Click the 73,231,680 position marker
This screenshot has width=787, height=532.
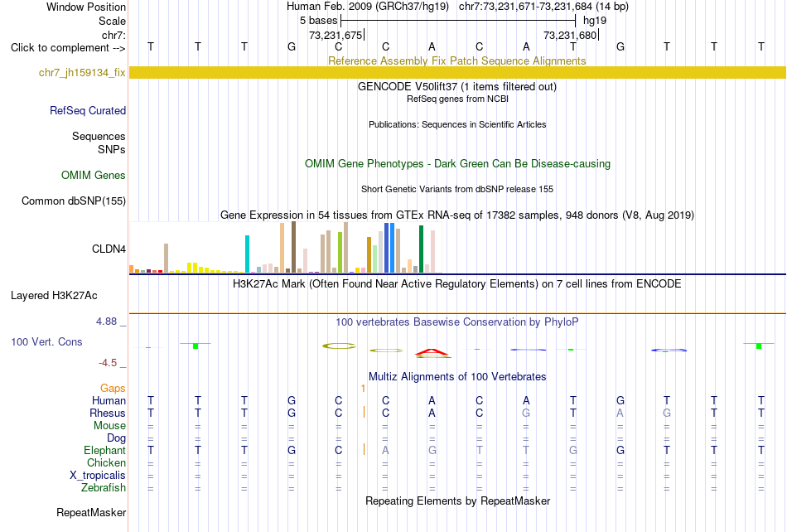coord(570,35)
